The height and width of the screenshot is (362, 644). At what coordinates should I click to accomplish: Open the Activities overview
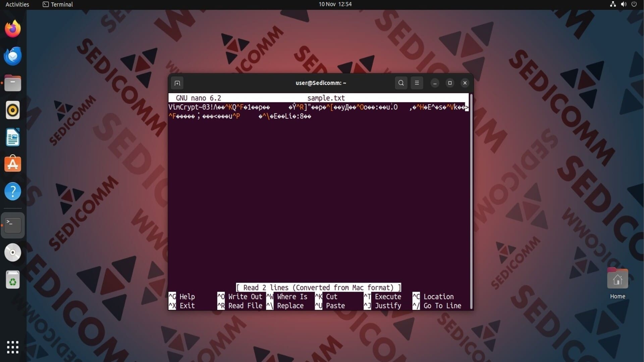tap(17, 4)
